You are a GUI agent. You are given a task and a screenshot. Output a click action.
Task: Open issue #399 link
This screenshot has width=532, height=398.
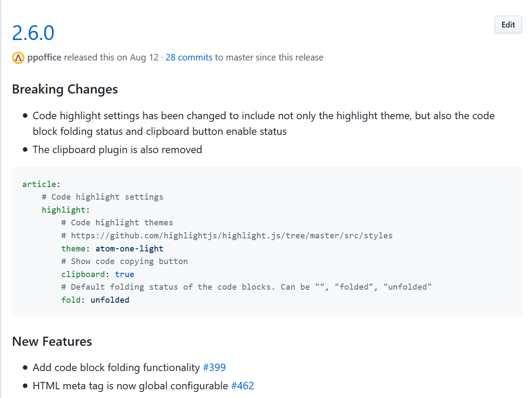click(214, 367)
